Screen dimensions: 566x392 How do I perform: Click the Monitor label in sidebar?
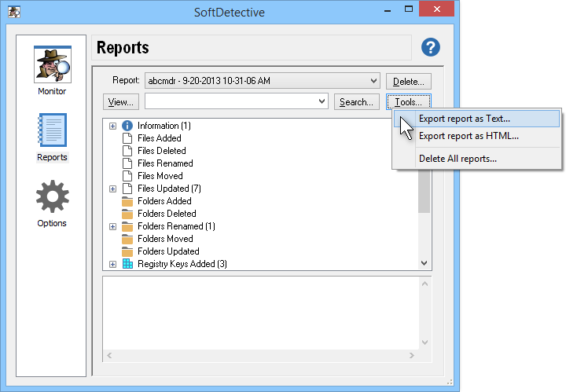pos(52,91)
